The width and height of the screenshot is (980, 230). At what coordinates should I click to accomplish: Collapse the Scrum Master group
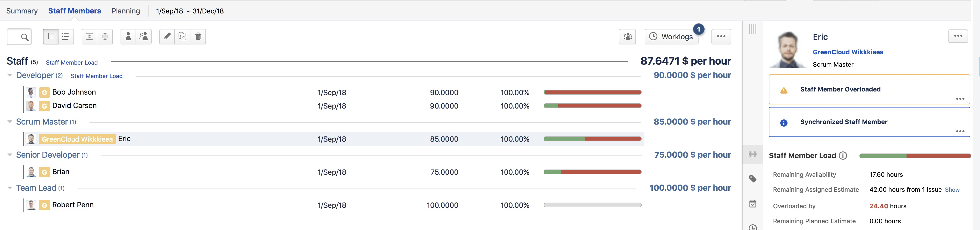click(x=10, y=122)
